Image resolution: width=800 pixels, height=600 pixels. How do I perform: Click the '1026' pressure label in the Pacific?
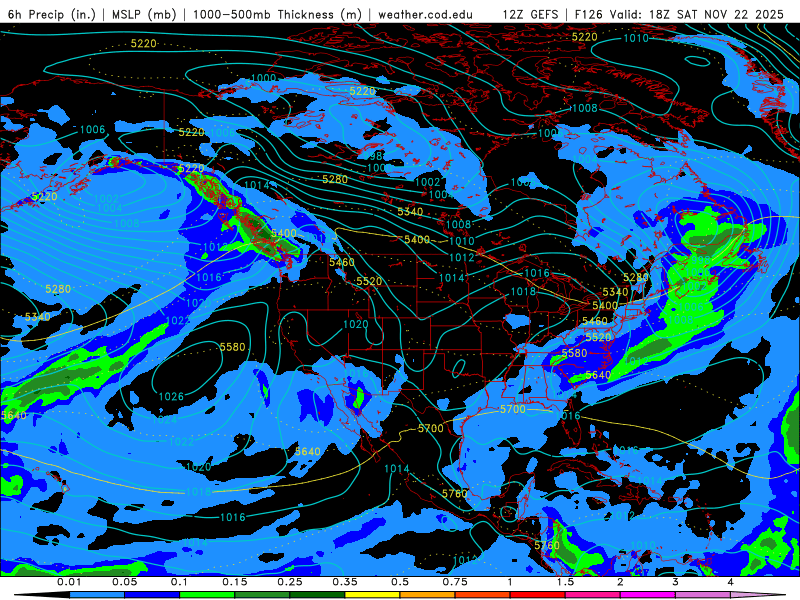pyautogui.click(x=171, y=396)
